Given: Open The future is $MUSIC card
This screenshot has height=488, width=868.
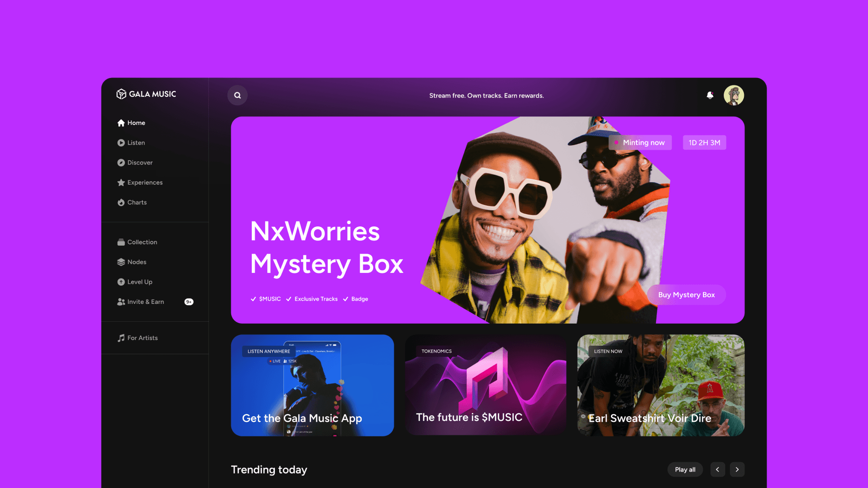Looking at the screenshot, I should pyautogui.click(x=485, y=385).
